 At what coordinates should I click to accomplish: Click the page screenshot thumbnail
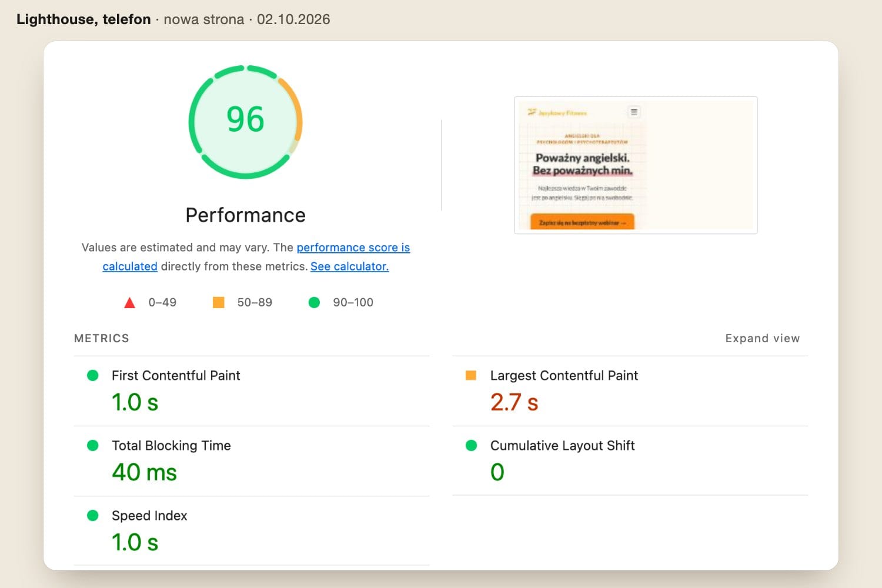tap(636, 165)
